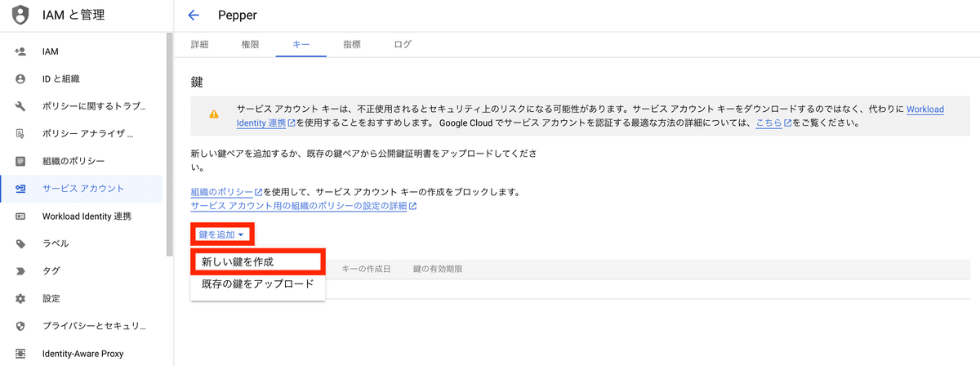
Task: Switch to the 詳細 tab
Action: (199, 44)
